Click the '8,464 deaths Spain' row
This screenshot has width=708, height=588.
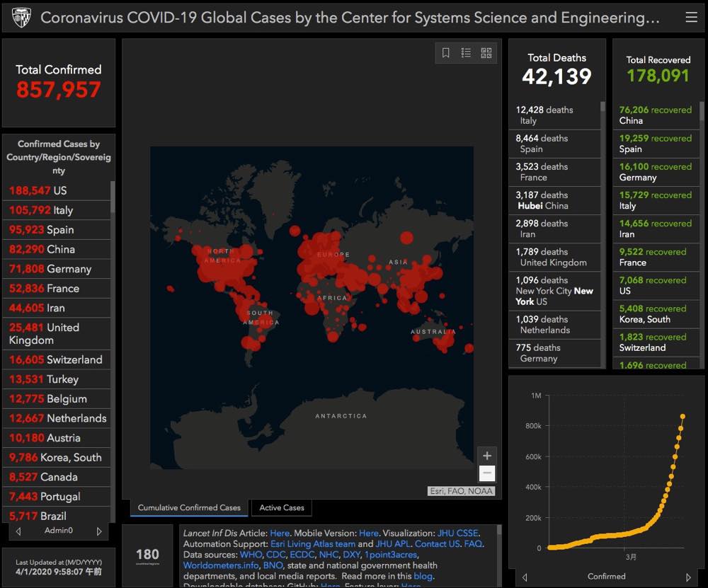click(x=555, y=144)
